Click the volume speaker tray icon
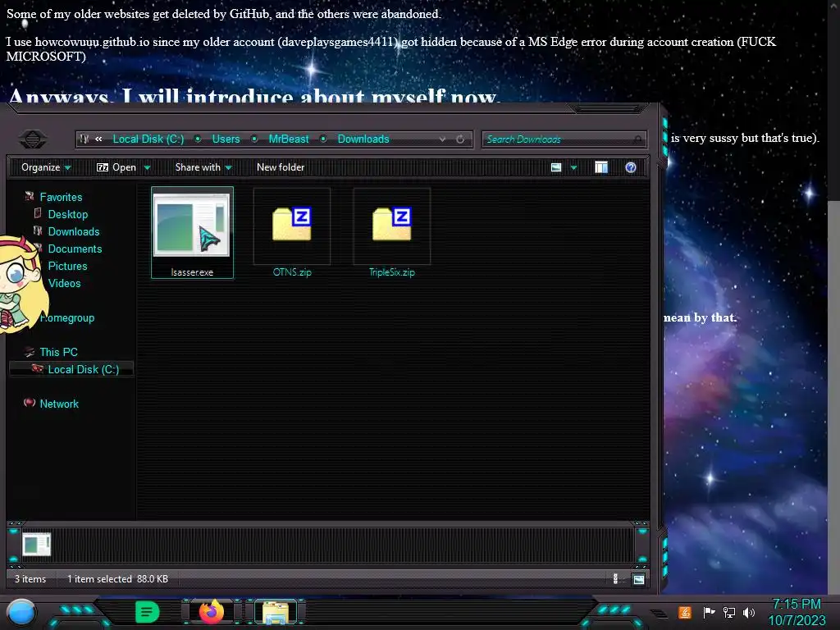Image resolution: width=840 pixels, height=630 pixels. pyautogui.click(x=749, y=612)
